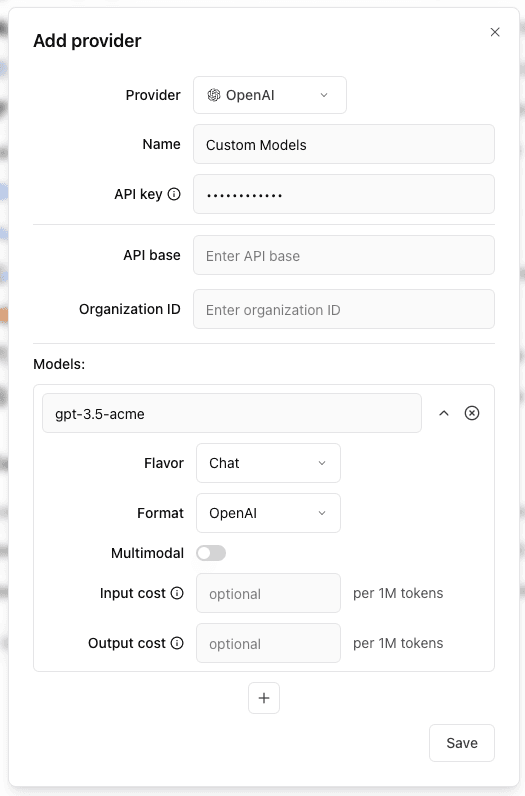
Task: Open the Flavor dropdown set to Chat
Action: tap(268, 463)
